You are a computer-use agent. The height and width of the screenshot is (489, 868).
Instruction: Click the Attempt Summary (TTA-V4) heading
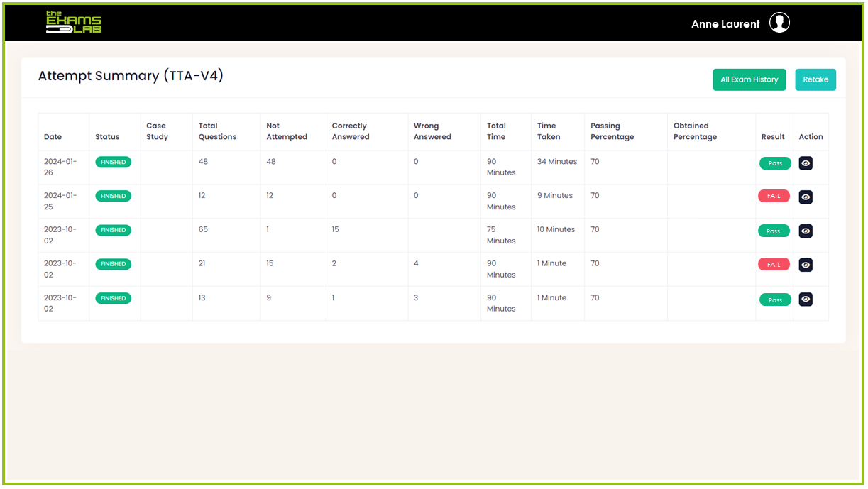point(131,76)
